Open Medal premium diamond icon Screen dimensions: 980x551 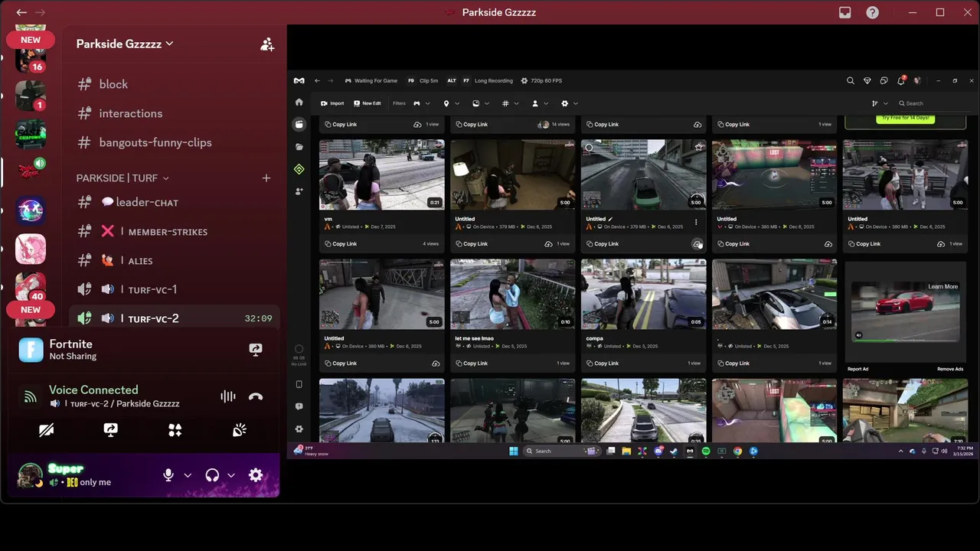(x=867, y=80)
